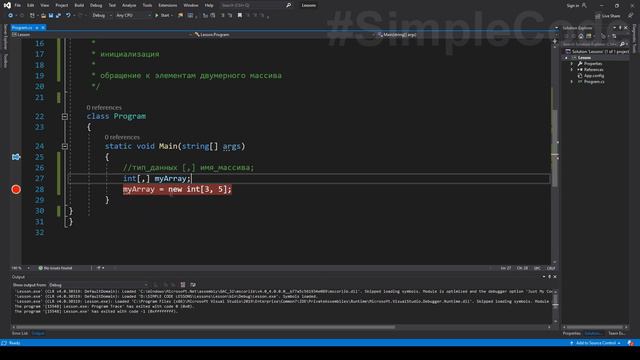Expand the Properties node in Solution Explorer
The image size is (640, 360).
point(571,64)
